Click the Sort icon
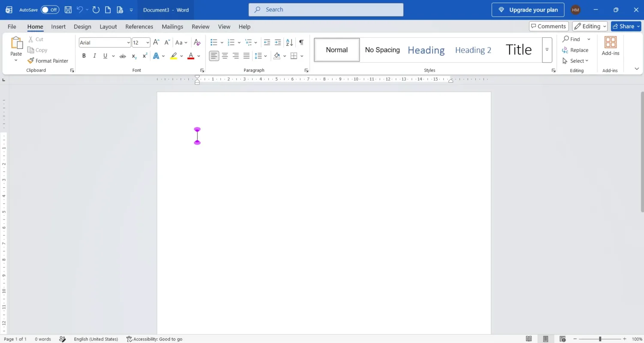The height and width of the screenshot is (343, 644). coord(290,42)
